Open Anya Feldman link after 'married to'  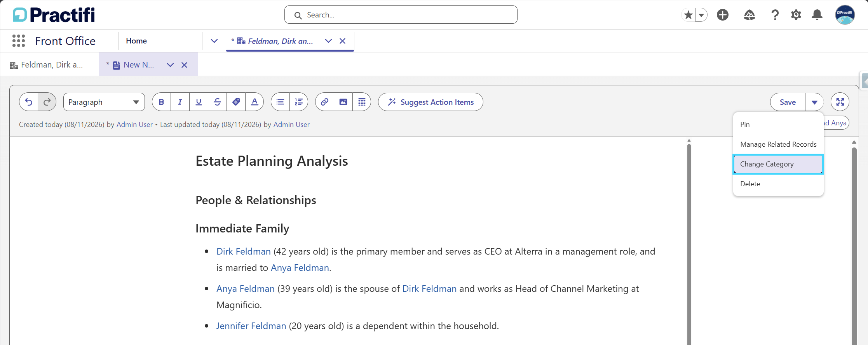point(300,268)
